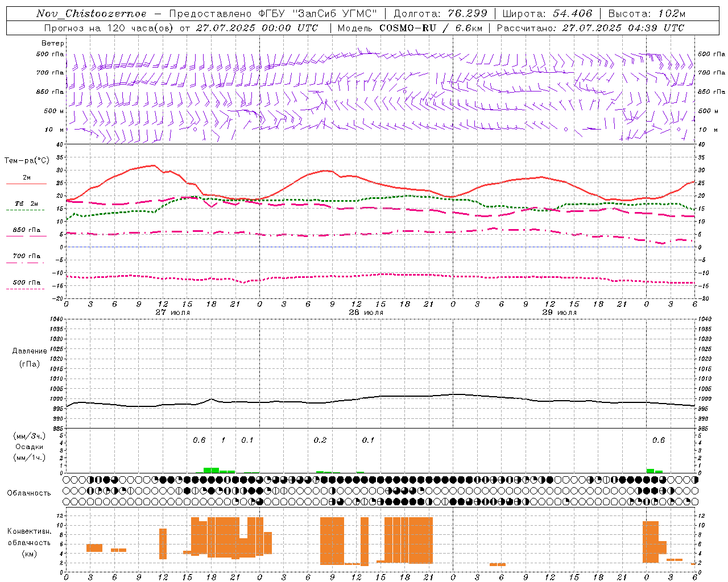The image size is (728, 582).
Task: Click the "850 гПа" temperature legend entry
Action: point(27,230)
